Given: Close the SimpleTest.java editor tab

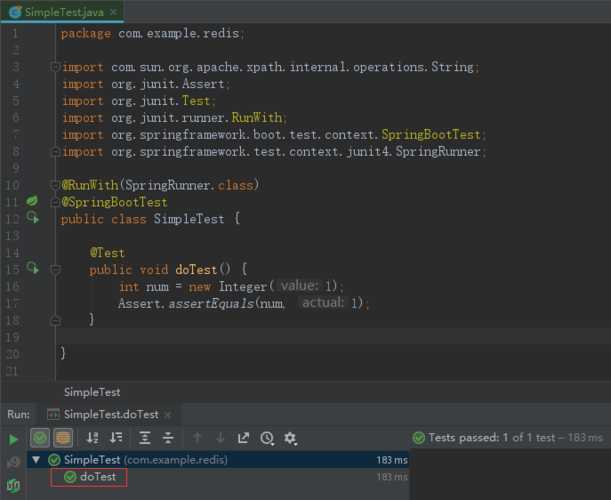Looking at the screenshot, I should pos(112,12).
